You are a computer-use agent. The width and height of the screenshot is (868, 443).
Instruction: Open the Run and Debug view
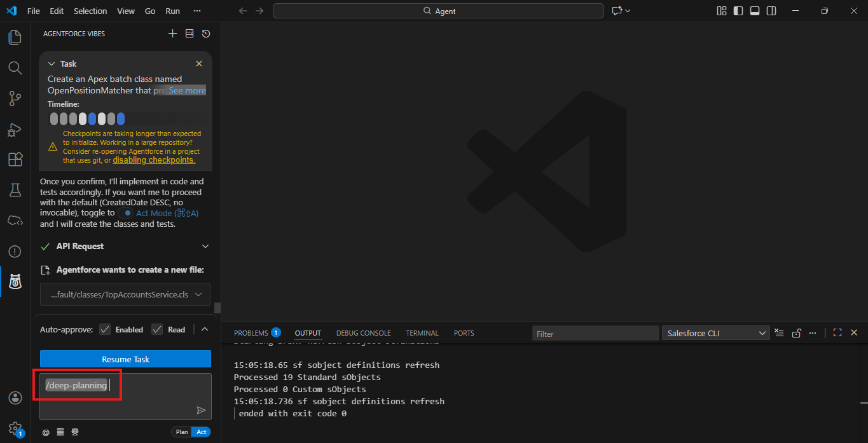15,129
